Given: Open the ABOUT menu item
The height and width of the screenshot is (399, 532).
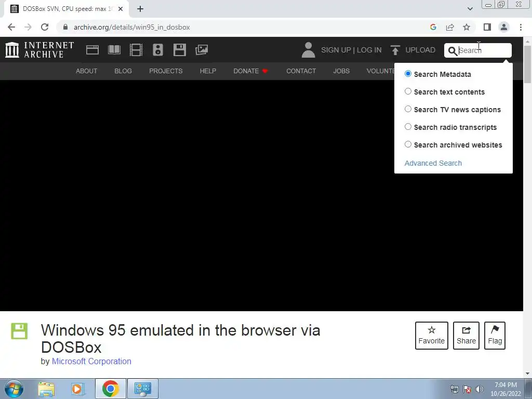Looking at the screenshot, I should pos(86,71).
